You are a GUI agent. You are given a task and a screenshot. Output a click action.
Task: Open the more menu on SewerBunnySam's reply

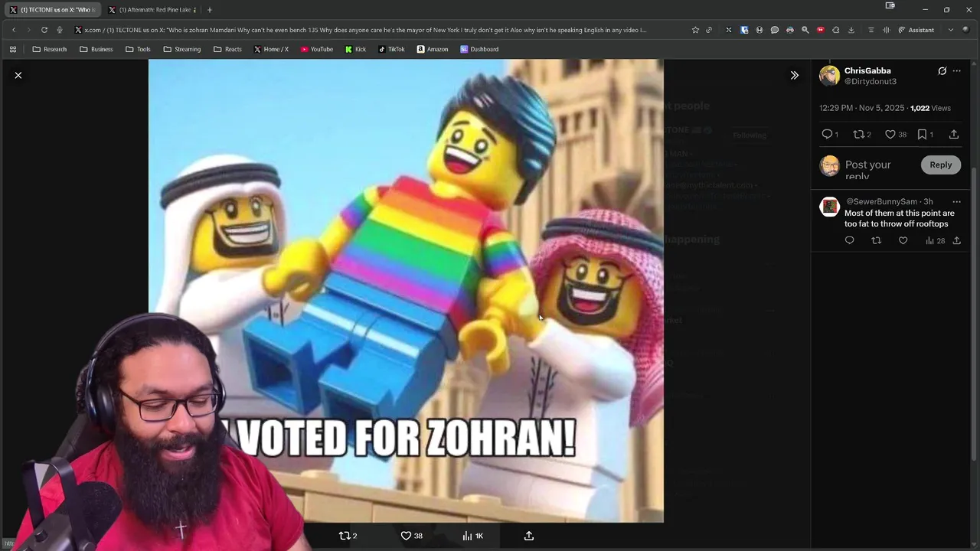(956, 202)
